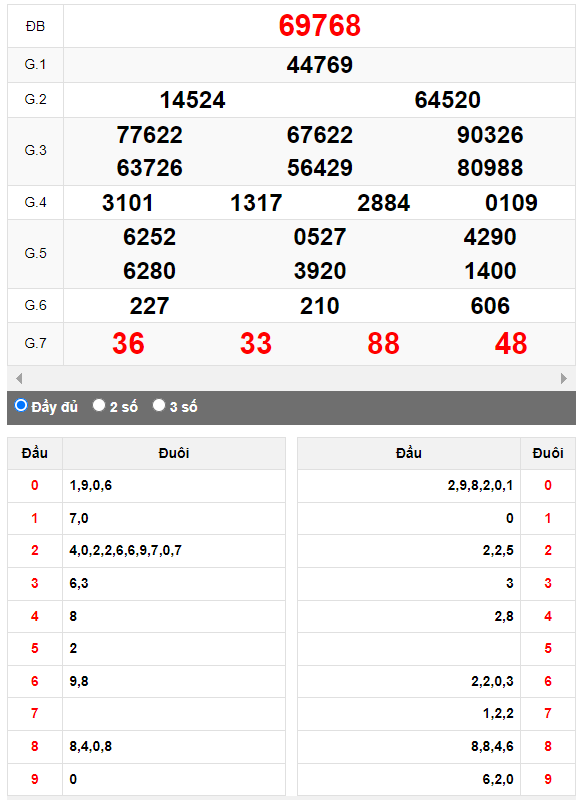Click G.5 number 3920
Viewport: 578px width, 800px height.
pos(320,271)
